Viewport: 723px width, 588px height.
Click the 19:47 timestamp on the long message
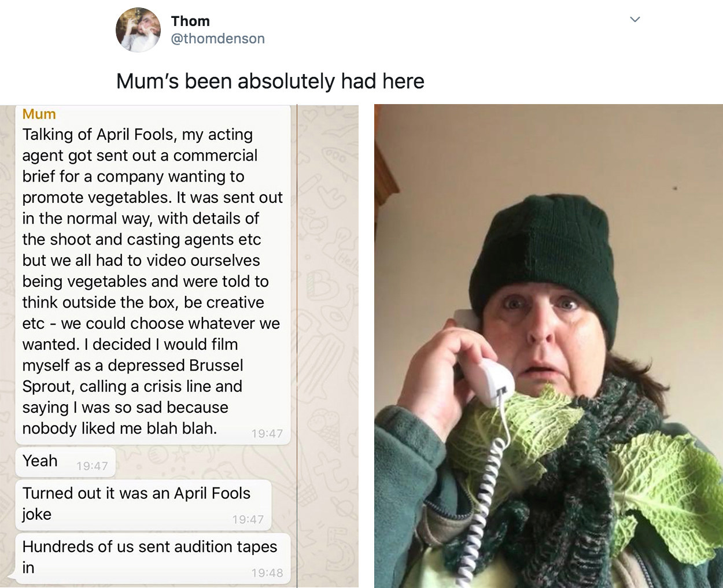click(x=267, y=434)
